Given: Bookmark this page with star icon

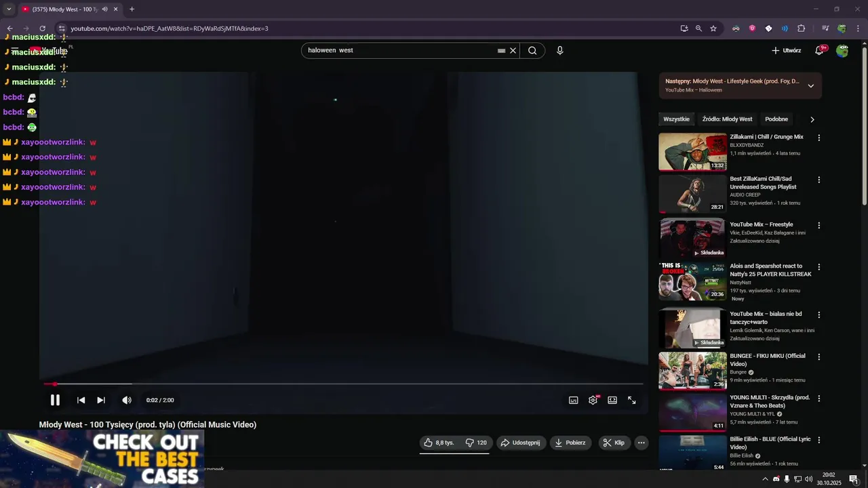Looking at the screenshot, I should tap(713, 28).
